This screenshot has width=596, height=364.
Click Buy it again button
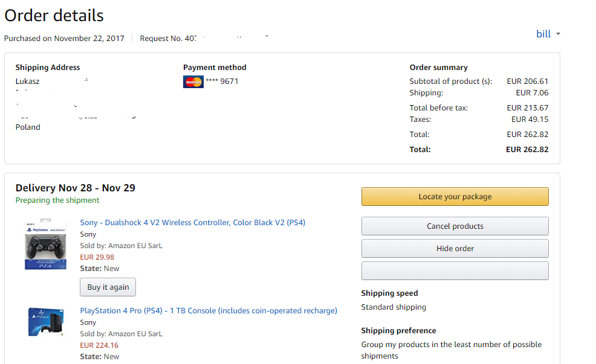pos(108,287)
